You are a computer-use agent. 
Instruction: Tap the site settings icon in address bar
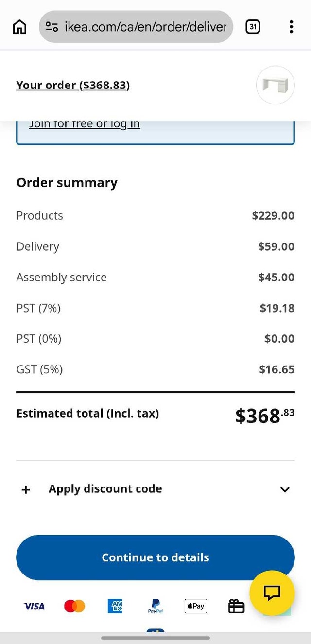click(x=52, y=27)
